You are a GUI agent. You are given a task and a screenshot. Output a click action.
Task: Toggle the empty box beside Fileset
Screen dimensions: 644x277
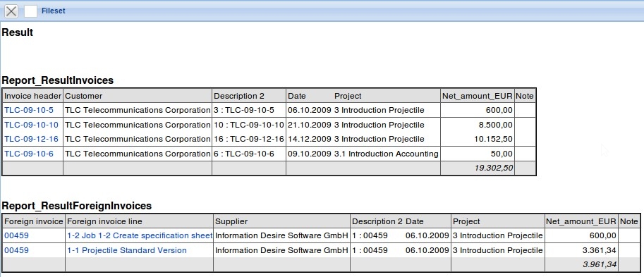point(31,11)
